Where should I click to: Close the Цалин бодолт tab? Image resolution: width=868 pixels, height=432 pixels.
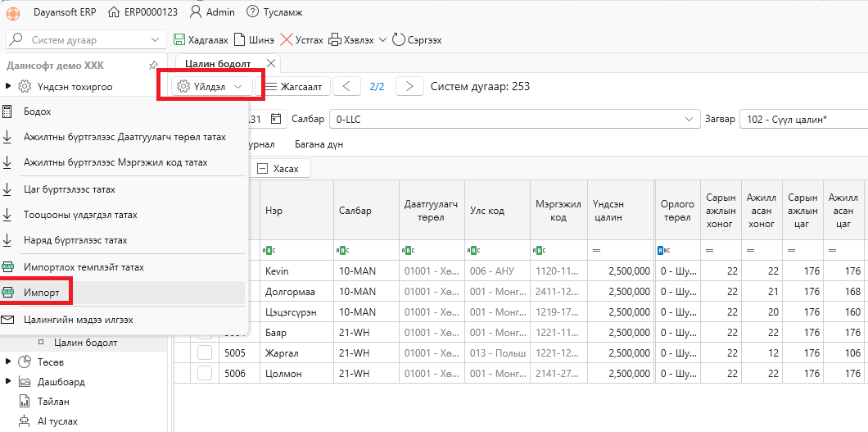coord(271,62)
